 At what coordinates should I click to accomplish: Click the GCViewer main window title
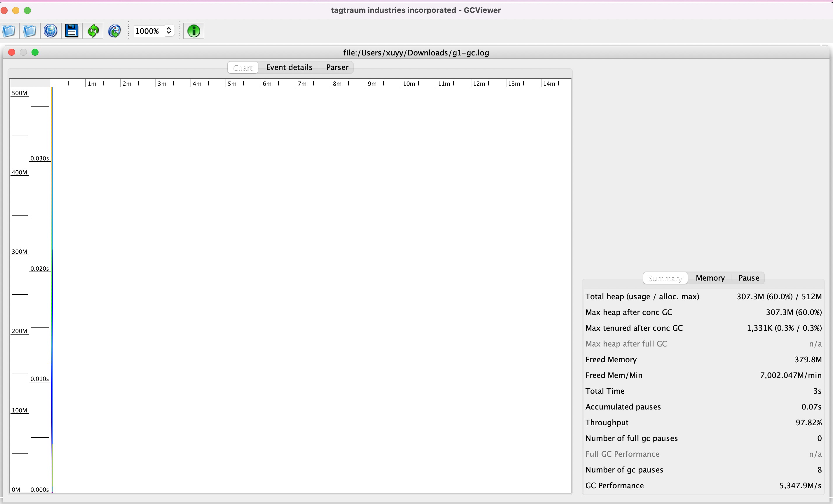pos(416,10)
